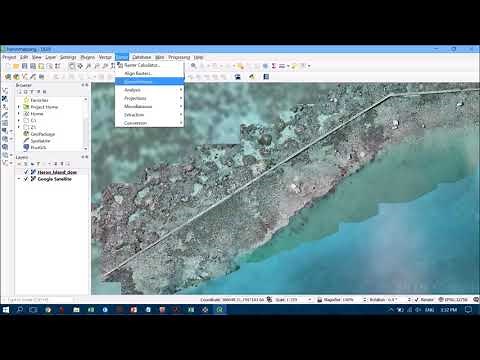Select the highlighted Raster menu entry

149,81
